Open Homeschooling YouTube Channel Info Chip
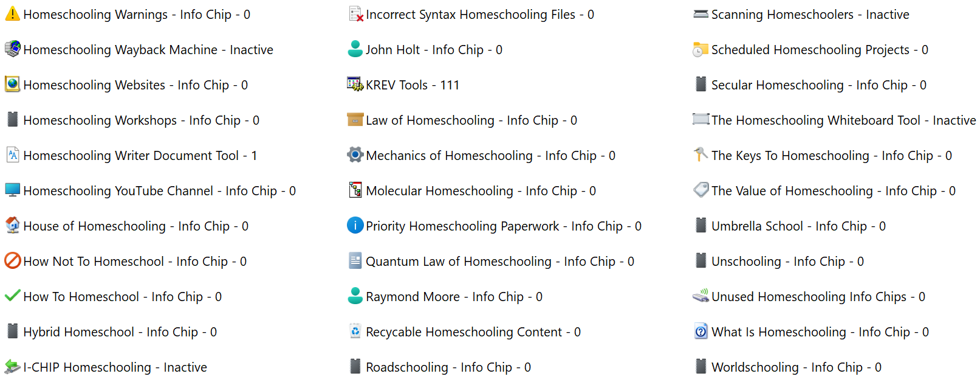This screenshot has width=980, height=382. point(159,191)
